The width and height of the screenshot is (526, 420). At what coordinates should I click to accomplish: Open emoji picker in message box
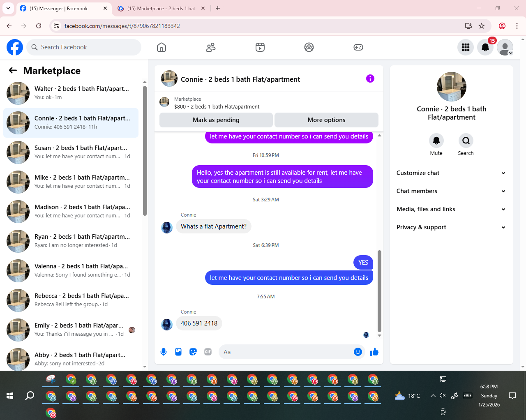(358, 352)
